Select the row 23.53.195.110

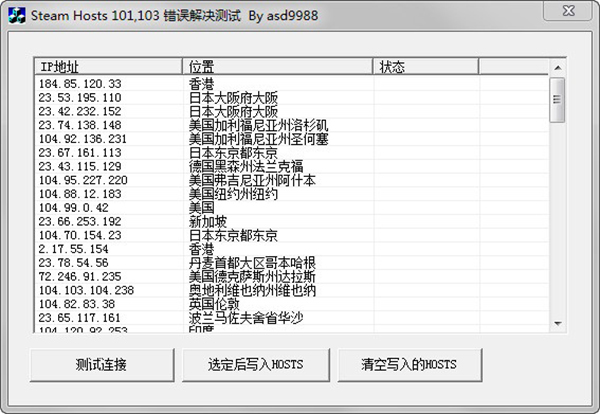(292, 97)
